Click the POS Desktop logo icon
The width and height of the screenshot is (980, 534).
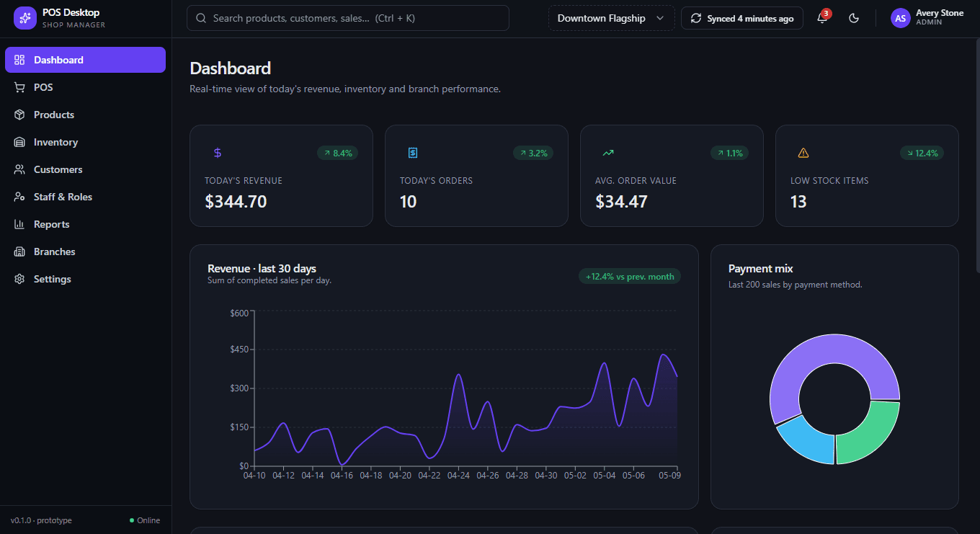(24, 18)
